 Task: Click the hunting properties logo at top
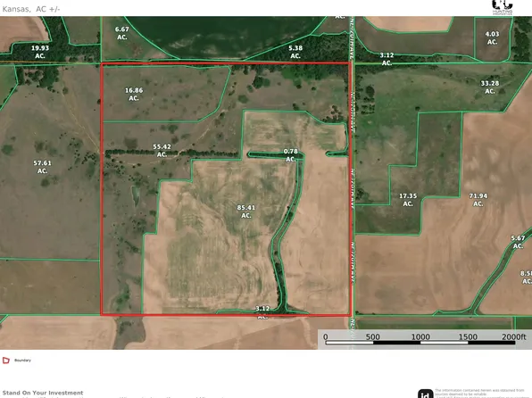(x=503, y=7)
